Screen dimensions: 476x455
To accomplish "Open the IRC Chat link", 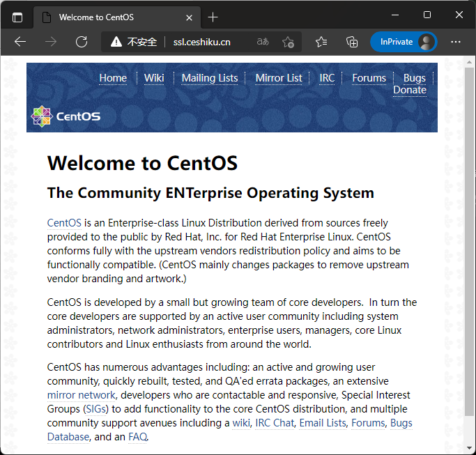I will point(275,423).
